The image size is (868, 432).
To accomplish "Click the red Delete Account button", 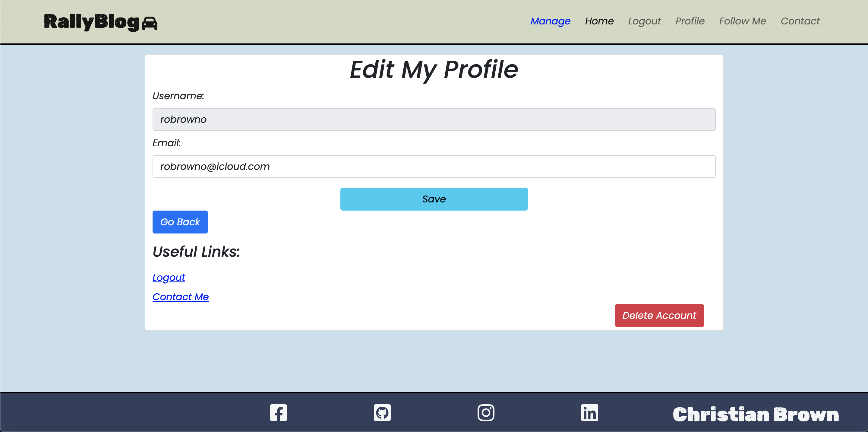I will 659,315.
